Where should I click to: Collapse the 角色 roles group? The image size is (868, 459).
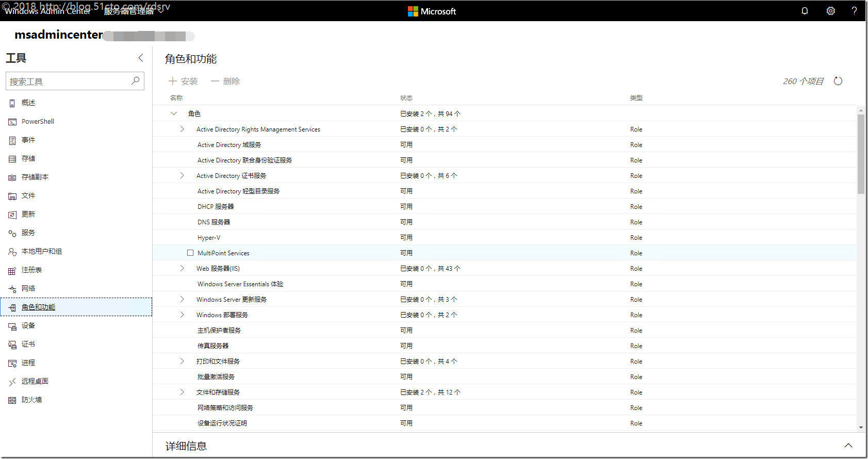(174, 113)
